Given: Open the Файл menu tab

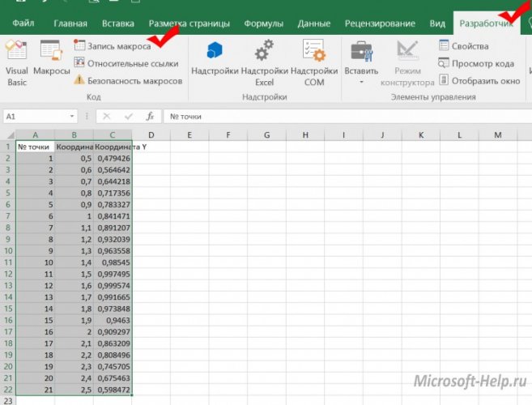Looking at the screenshot, I should coord(23,24).
